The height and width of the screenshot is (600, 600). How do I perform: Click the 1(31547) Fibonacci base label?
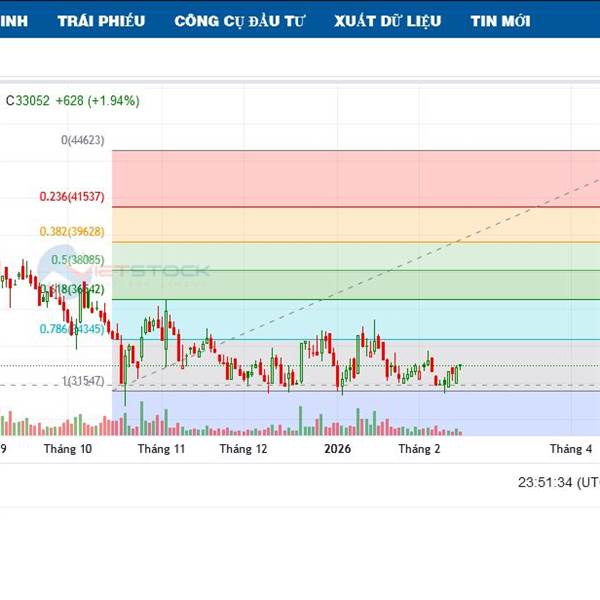(x=82, y=382)
